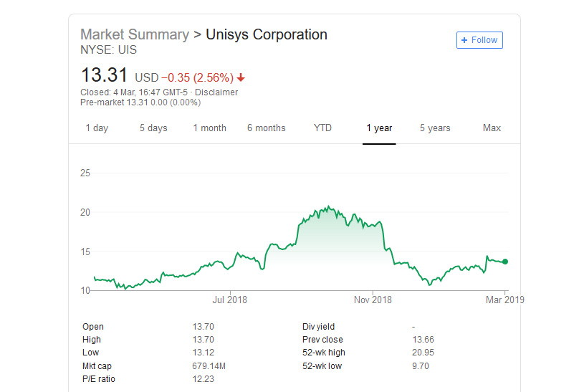
Task: Show the YTD chart range
Action: [x=322, y=128]
